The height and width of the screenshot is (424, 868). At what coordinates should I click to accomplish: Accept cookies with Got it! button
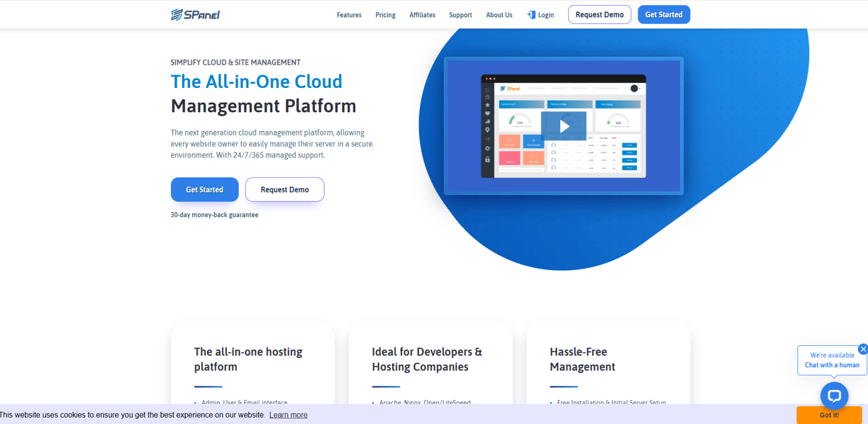coord(829,415)
